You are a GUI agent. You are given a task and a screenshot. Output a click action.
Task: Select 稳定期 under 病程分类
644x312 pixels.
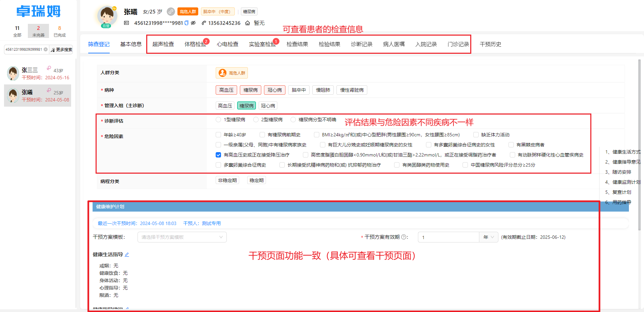click(x=256, y=180)
